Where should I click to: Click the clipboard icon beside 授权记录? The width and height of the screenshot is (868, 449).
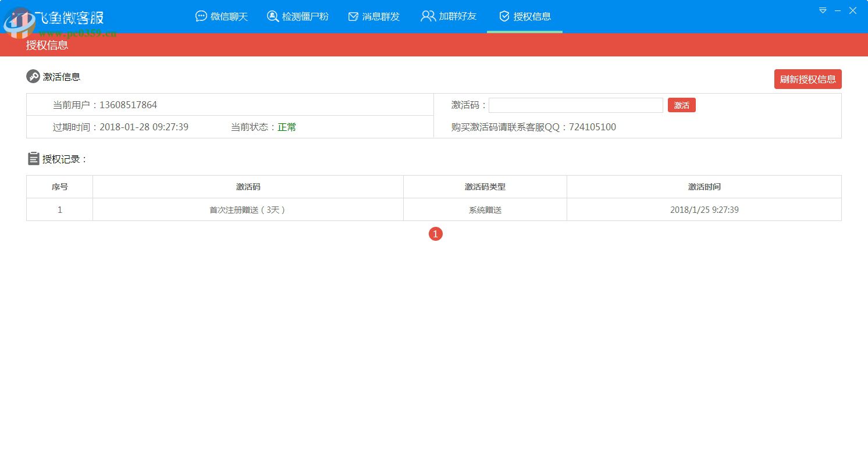coord(34,158)
